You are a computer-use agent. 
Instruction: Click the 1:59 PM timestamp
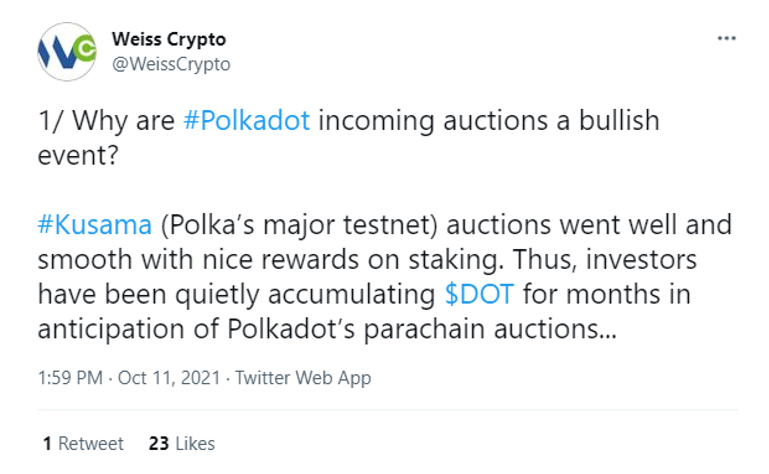70,378
